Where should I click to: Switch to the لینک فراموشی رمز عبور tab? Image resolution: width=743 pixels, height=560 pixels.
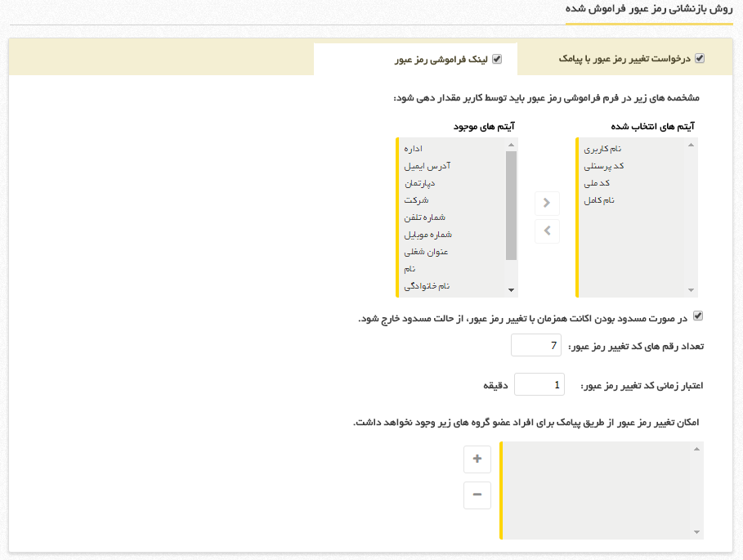[x=441, y=60]
